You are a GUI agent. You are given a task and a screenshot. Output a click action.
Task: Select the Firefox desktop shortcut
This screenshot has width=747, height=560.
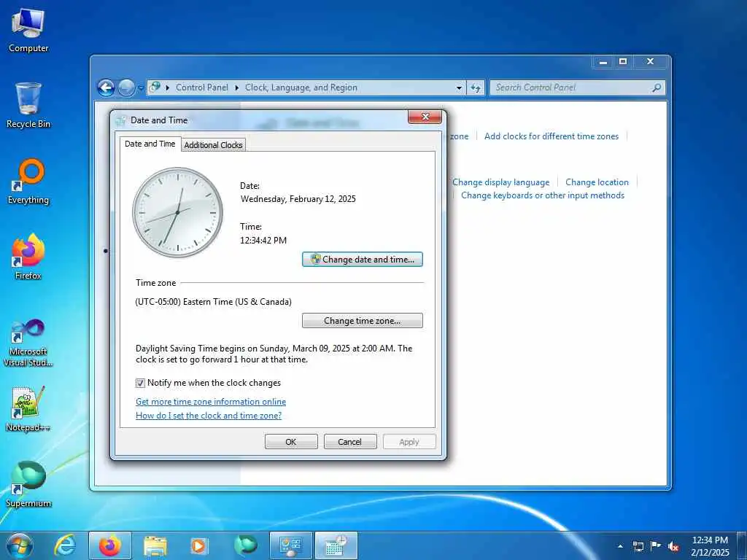click(x=28, y=257)
